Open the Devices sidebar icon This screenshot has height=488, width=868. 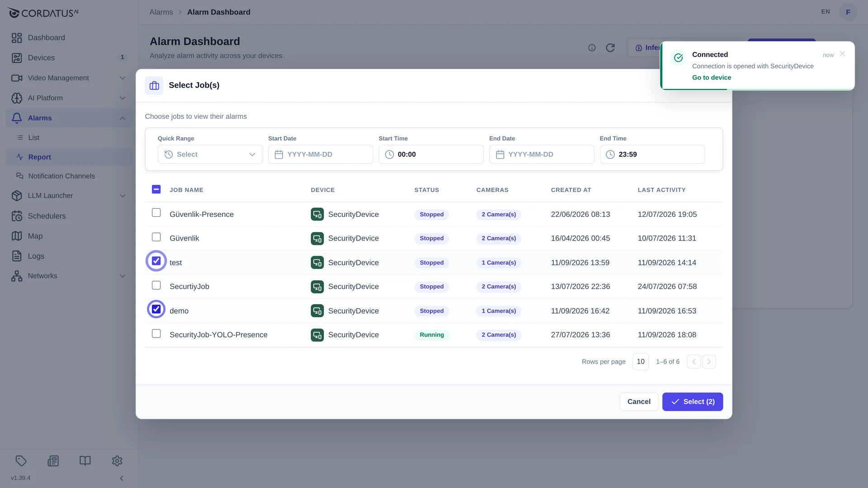click(17, 58)
